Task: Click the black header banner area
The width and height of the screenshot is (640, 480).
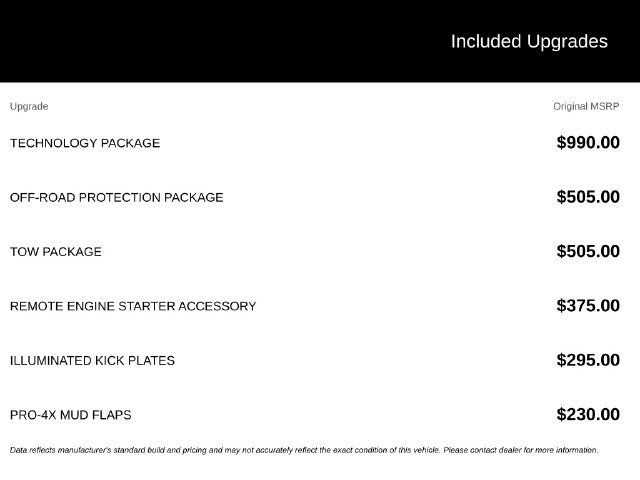Action: (320, 41)
